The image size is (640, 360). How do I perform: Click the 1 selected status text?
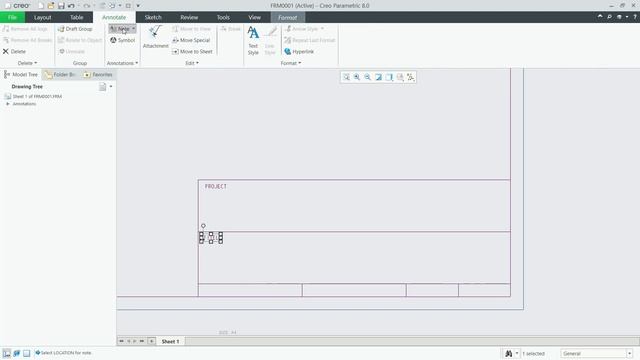(x=533, y=353)
